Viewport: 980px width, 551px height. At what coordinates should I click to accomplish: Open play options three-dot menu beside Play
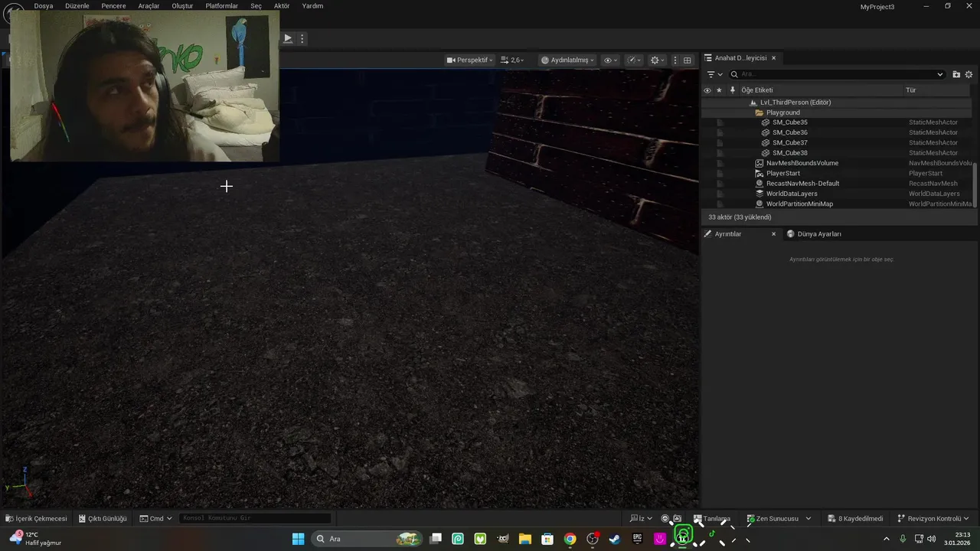tap(302, 38)
